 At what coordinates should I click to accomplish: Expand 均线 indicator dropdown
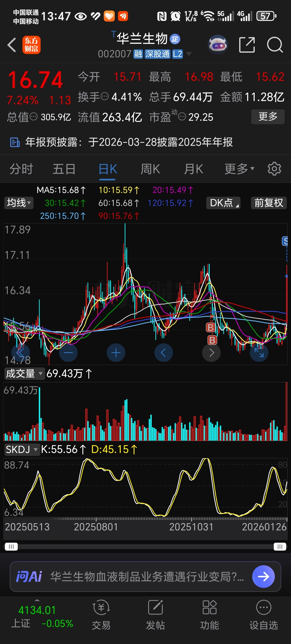tap(19, 203)
